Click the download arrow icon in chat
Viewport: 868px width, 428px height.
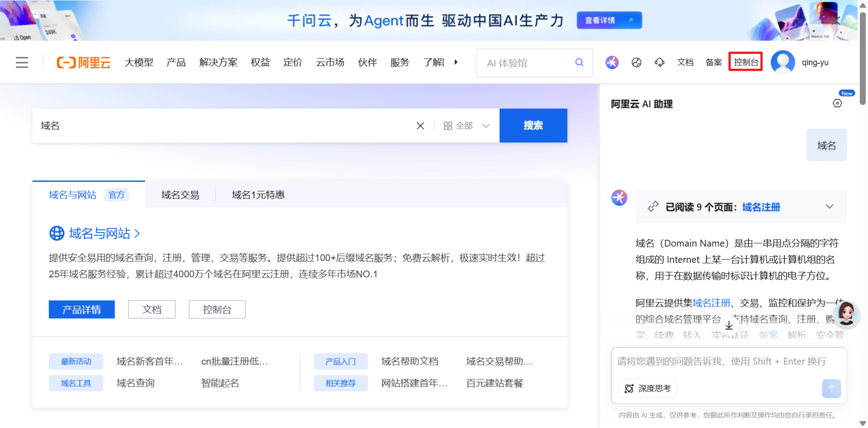729,325
